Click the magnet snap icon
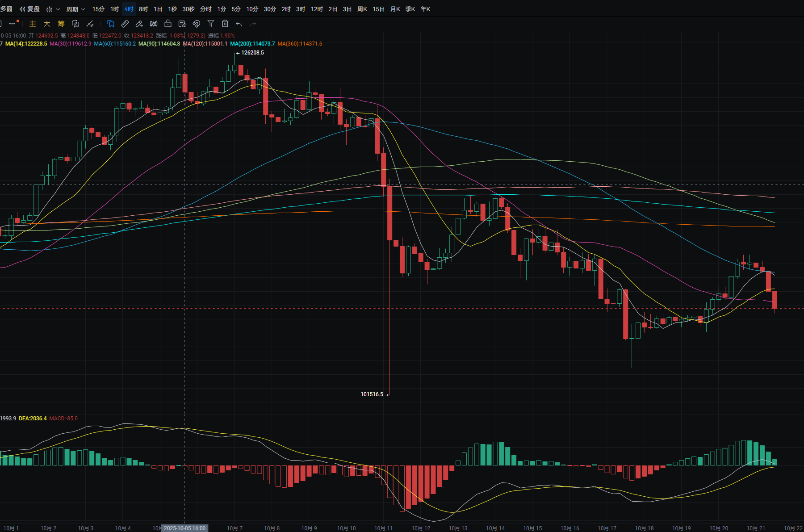Viewport: 804px width, 532px height. pyautogui.click(x=196, y=24)
